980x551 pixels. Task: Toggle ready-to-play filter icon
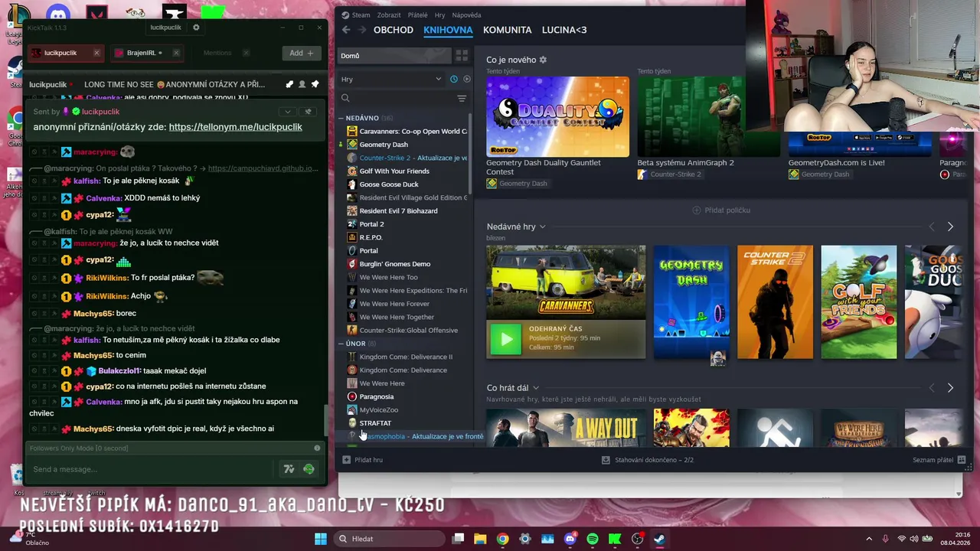pos(466,79)
